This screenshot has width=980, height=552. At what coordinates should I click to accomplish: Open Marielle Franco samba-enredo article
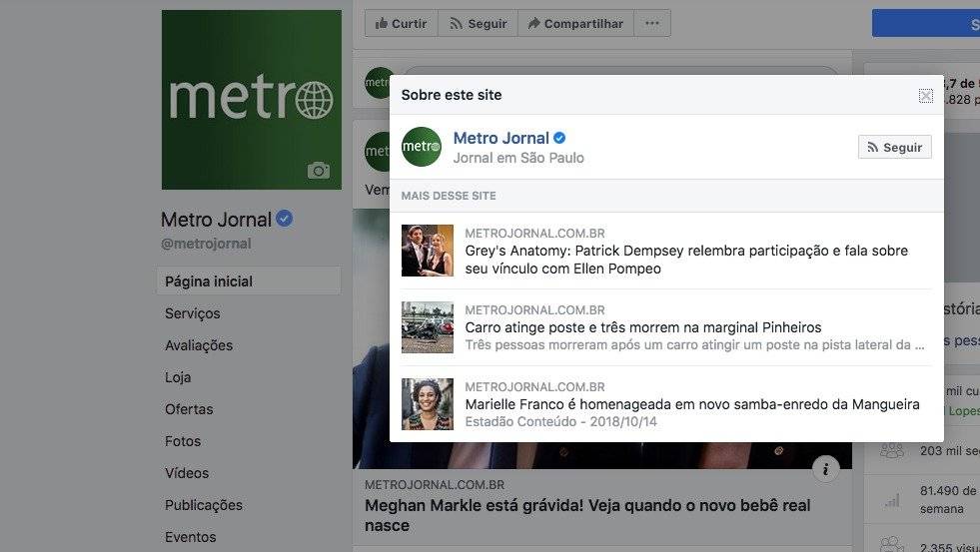[x=692, y=404]
